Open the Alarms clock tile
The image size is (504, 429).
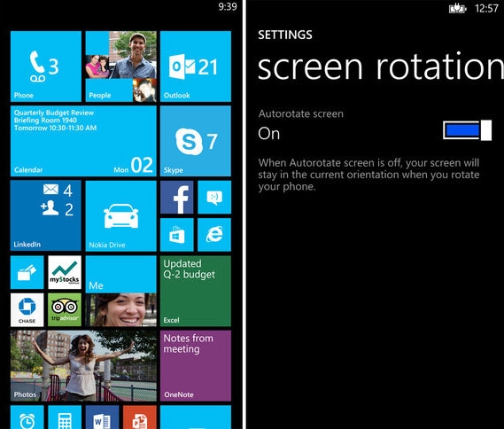(27, 417)
